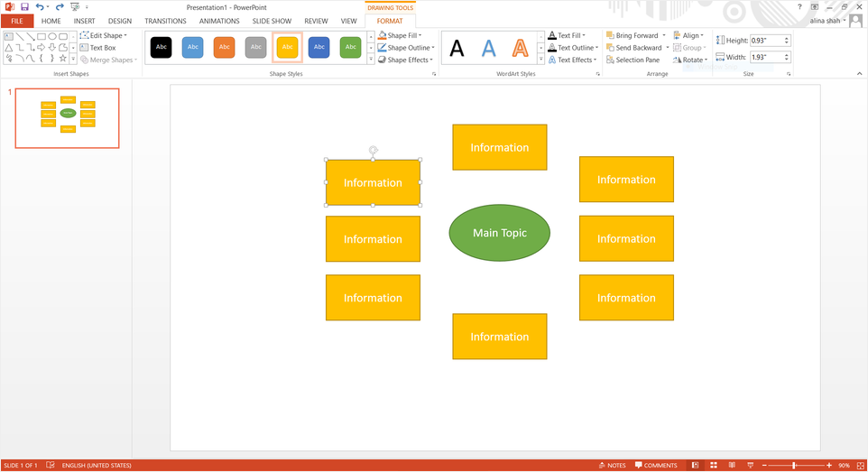Apply the black Abc shape style
Viewport: 868px width, 472px height.
point(161,47)
